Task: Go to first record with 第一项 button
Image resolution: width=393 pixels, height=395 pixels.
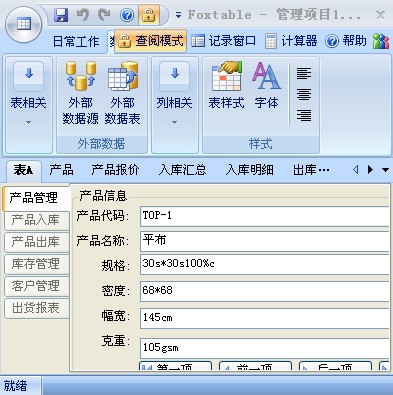Action: tap(175, 366)
